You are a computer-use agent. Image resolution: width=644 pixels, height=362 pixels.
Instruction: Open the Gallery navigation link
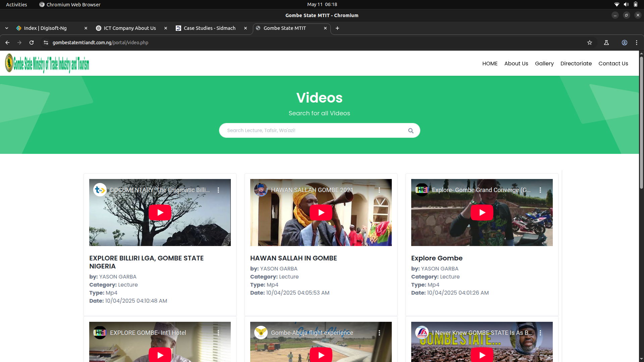[x=544, y=64]
